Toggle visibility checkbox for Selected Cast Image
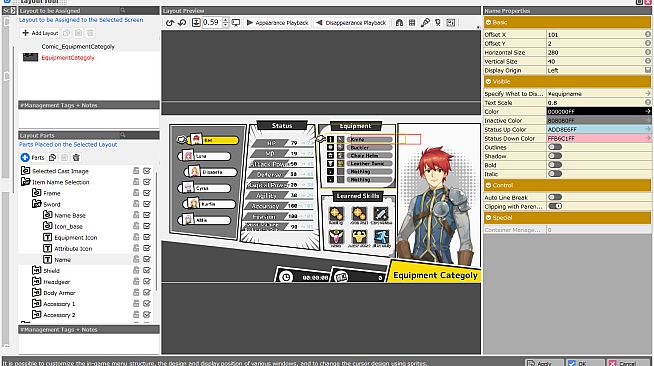The image size is (654, 366). [147, 171]
